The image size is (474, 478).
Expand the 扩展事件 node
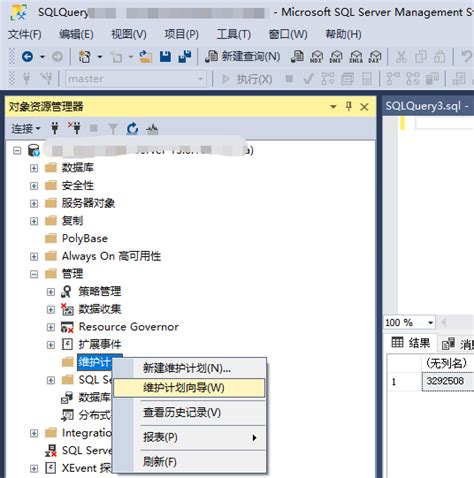[51, 345]
